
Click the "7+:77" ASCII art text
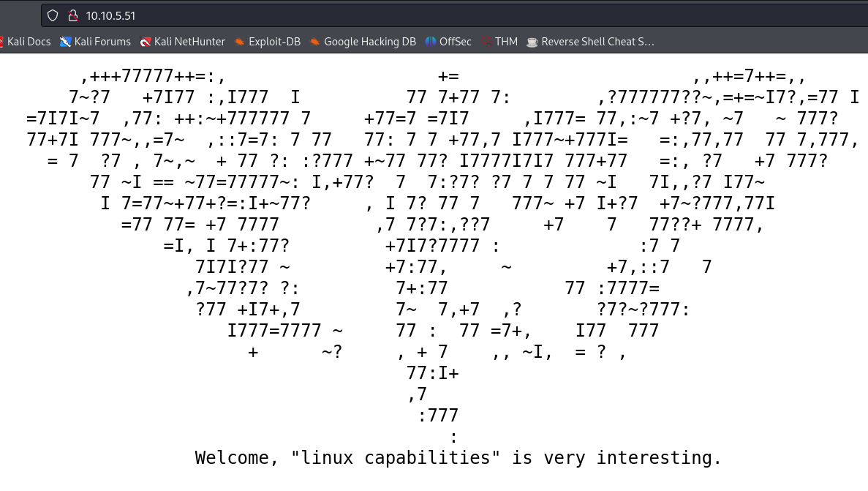pyautogui.click(x=422, y=288)
